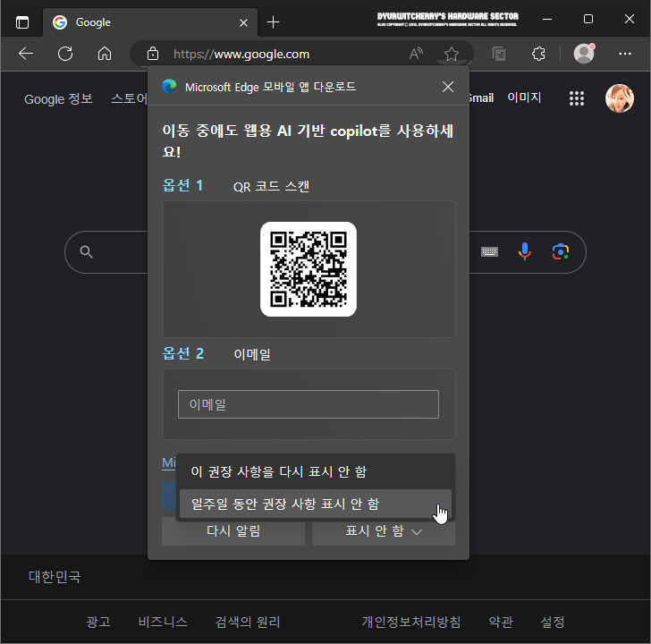Open 비즈니스 footer link
Image resolution: width=651 pixels, height=644 pixels.
(163, 622)
